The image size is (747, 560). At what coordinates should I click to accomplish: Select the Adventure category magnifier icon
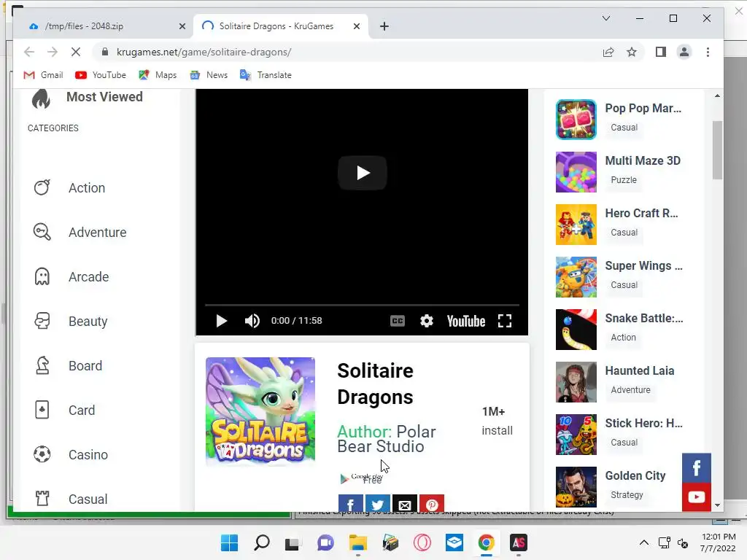(x=42, y=232)
